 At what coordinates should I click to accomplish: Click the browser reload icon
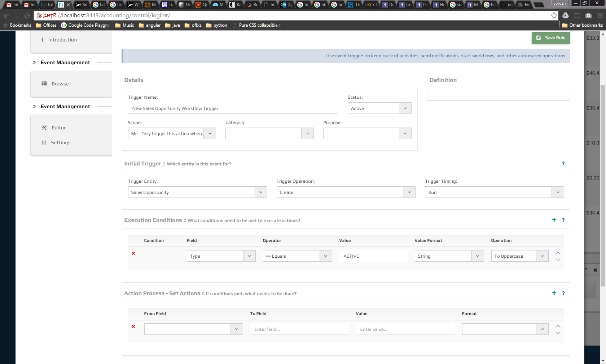click(x=27, y=15)
